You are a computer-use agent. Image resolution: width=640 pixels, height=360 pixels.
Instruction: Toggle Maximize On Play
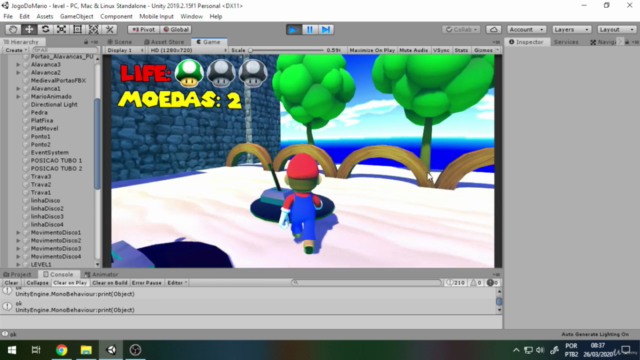tap(372, 50)
